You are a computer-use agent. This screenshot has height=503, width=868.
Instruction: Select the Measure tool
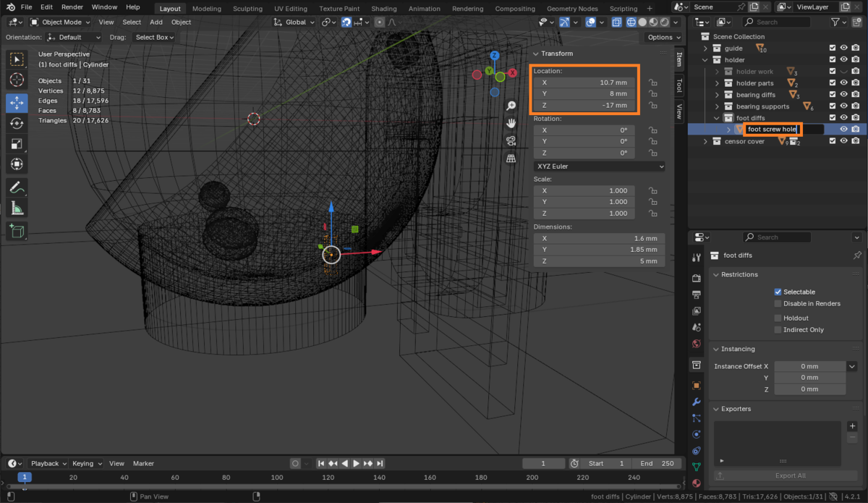(x=17, y=209)
